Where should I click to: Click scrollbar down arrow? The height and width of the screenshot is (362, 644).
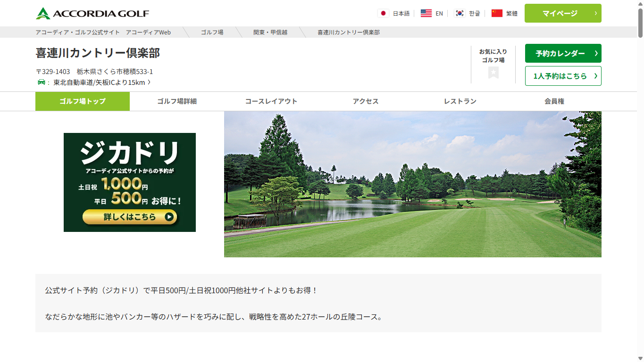click(640, 358)
